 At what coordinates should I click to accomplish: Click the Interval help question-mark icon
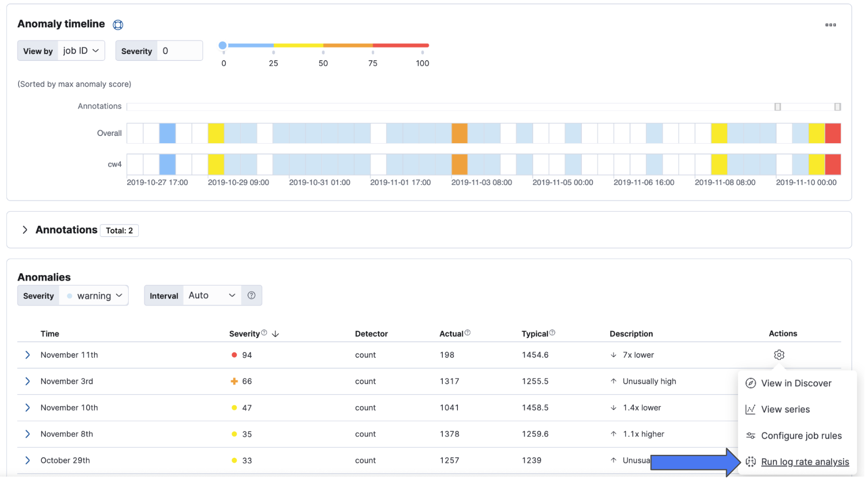tap(251, 295)
